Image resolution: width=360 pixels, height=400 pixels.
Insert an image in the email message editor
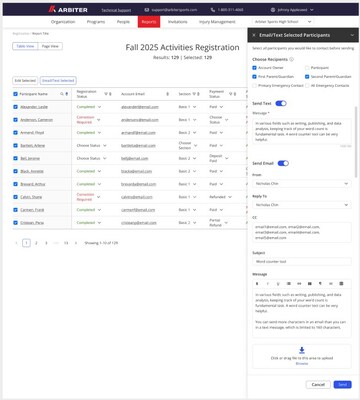310,284
